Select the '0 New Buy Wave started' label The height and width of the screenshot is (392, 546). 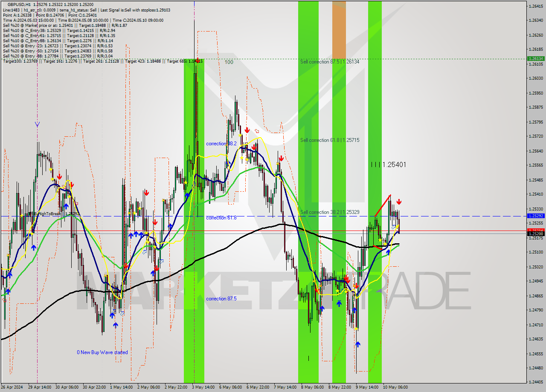pos(102,352)
